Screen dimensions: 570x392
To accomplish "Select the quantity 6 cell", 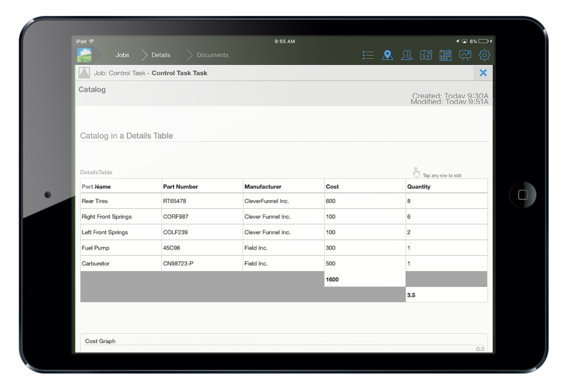I will pos(447,217).
